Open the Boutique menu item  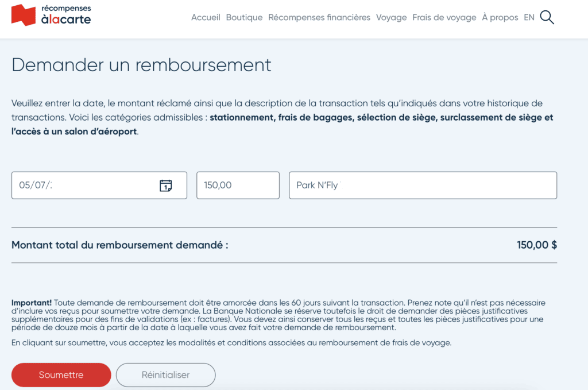[x=244, y=18]
